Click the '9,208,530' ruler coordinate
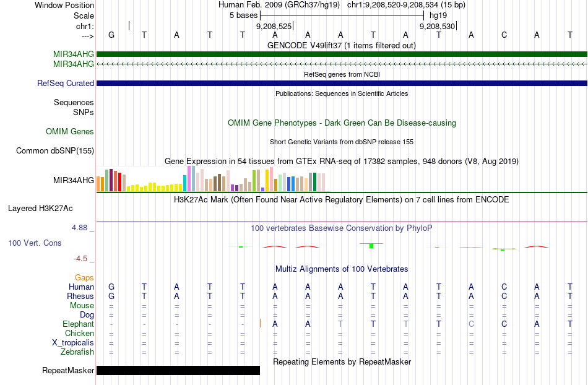Viewport: 588px width, 385px height. click(x=437, y=26)
